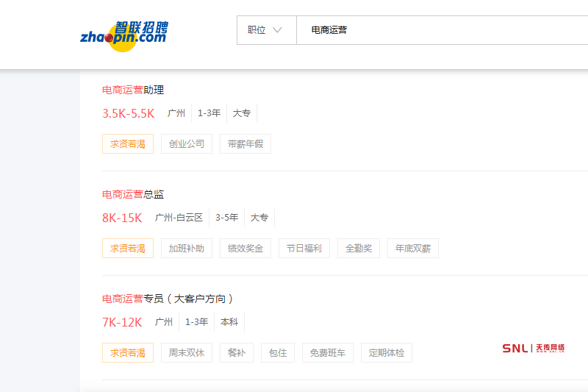Click the 包住 benefit tag
This screenshot has height=392, width=588.
[x=278, y=353]
